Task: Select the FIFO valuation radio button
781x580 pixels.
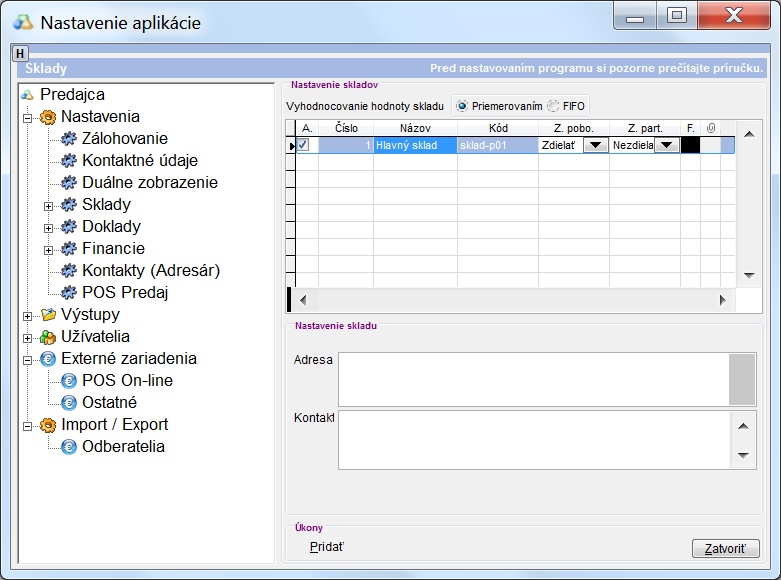Action: [553, 105]
